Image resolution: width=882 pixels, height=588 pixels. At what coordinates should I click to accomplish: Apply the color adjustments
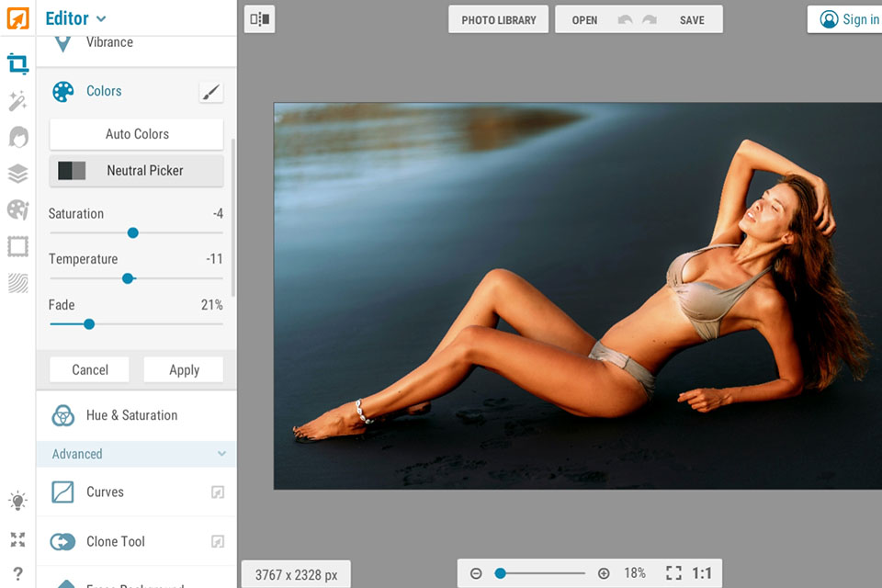[x=184, y=369]
